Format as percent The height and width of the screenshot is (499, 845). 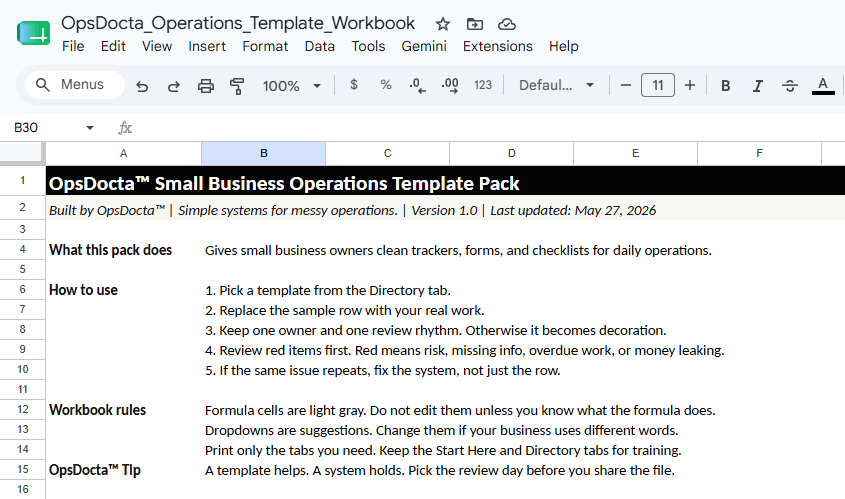[386, 85]
